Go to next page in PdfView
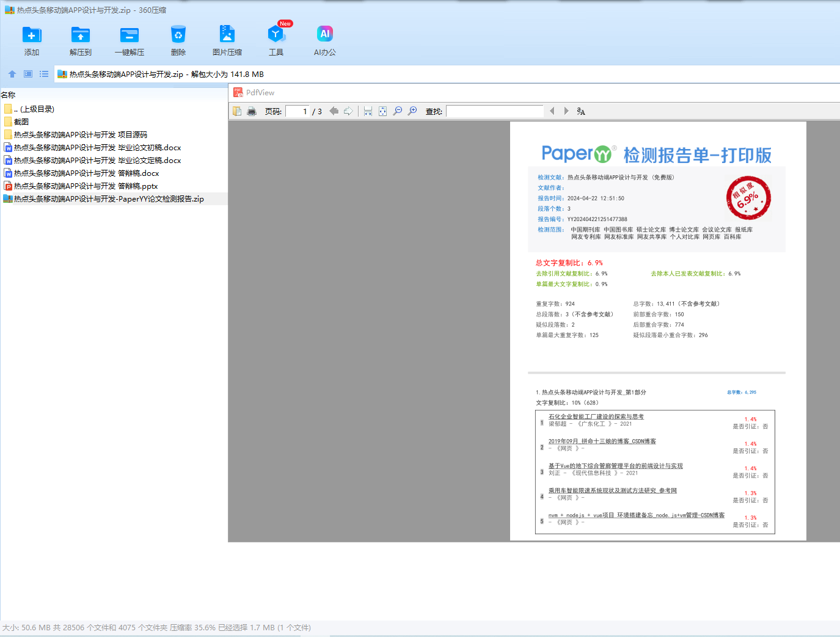840x637 pixels. click(348, 111)
